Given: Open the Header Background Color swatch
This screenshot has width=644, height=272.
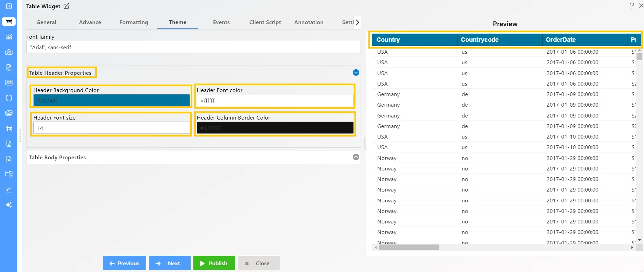Looking at the screenshot, I should click(111, 101).
